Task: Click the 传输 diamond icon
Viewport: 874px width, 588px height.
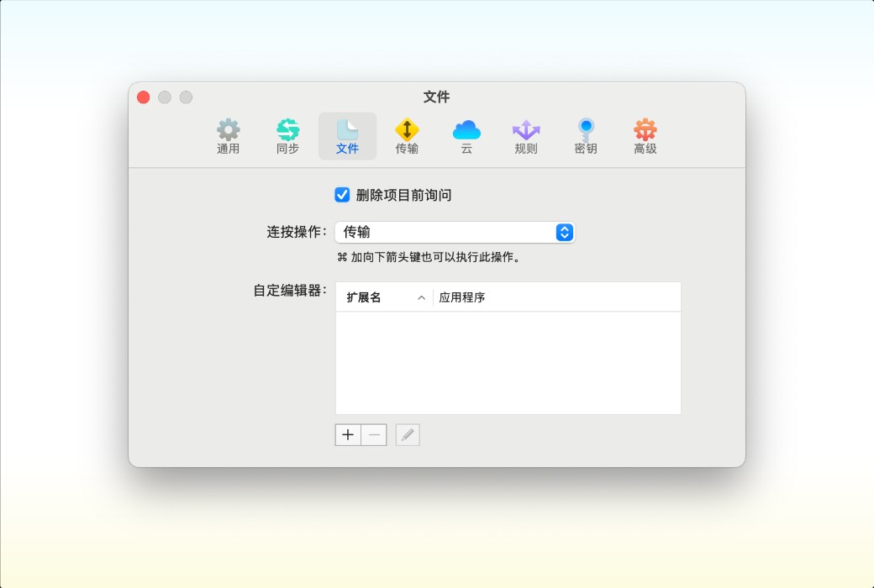Action: [407, 134]
